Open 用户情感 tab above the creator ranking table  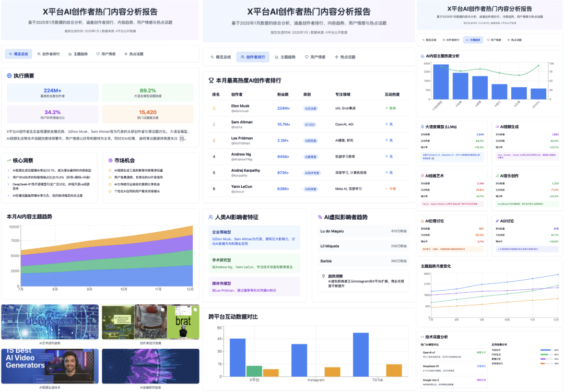(315, 57)
